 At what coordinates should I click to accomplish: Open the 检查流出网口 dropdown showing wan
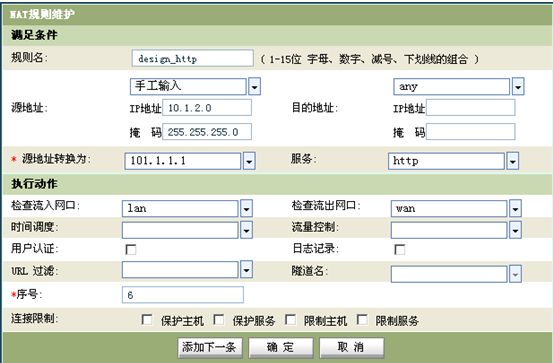(x=456, y=208)
